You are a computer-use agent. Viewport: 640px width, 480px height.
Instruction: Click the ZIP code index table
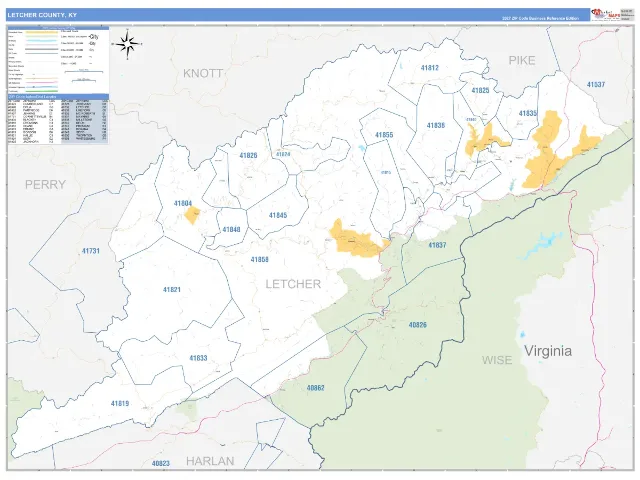58,119
